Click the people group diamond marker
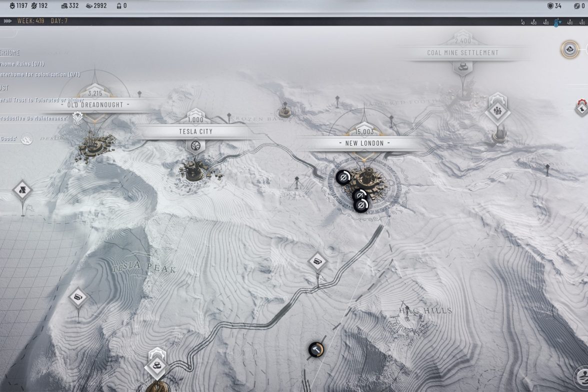 [x=497, y=111]
